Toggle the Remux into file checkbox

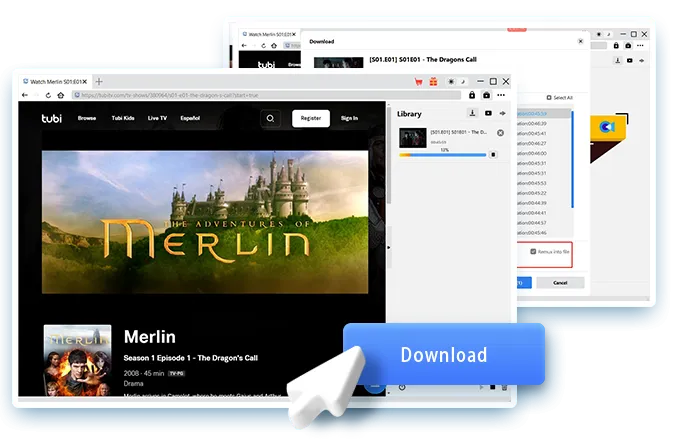(x=533, y=252)
